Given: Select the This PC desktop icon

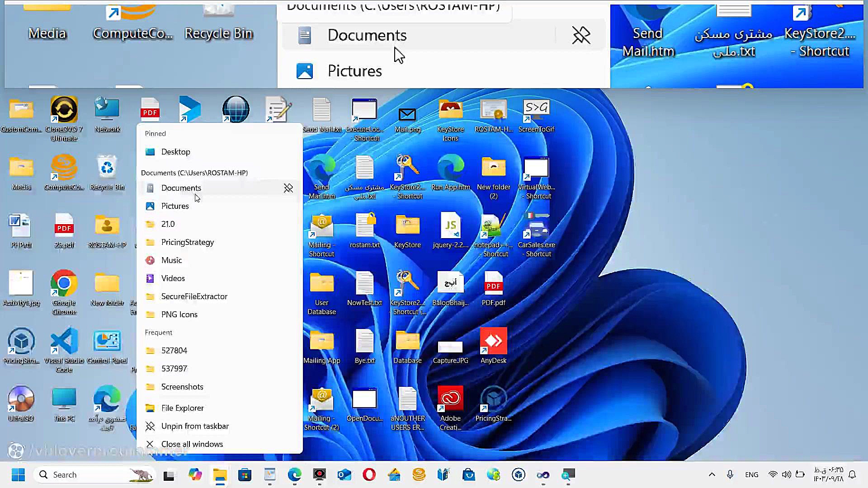Looking at the screenshot, I should tap(64, 404).
